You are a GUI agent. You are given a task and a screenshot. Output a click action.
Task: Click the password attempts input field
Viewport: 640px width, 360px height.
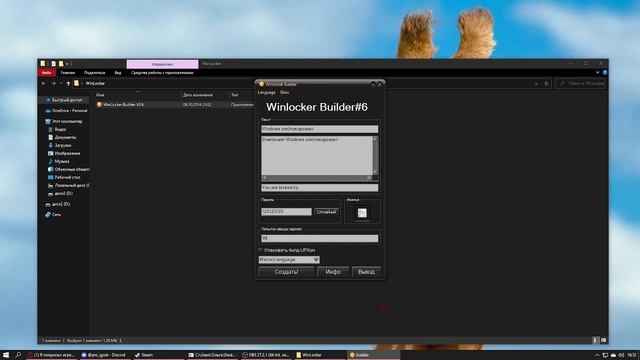[x=320, y=238]
